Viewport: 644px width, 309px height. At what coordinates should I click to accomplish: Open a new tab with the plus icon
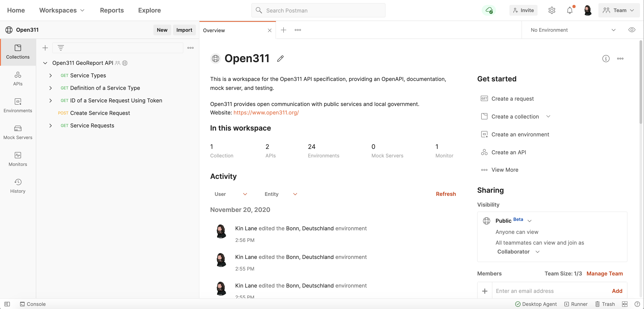[284, 30]
